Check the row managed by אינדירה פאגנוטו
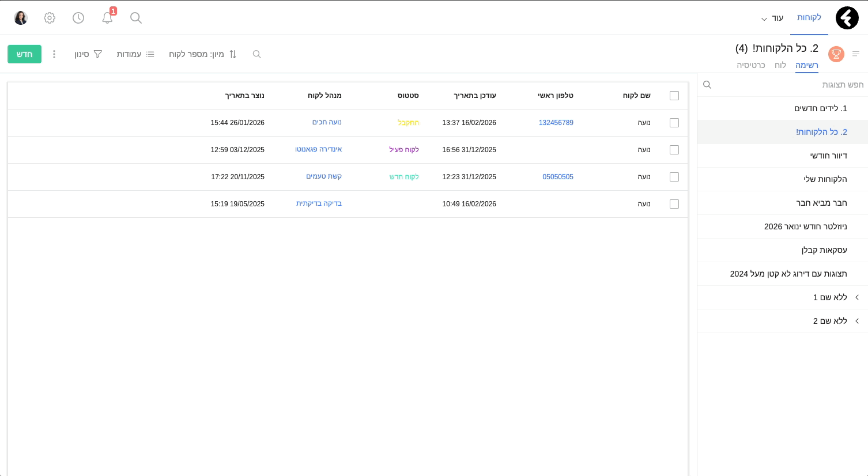 click(x=674, y=150)
